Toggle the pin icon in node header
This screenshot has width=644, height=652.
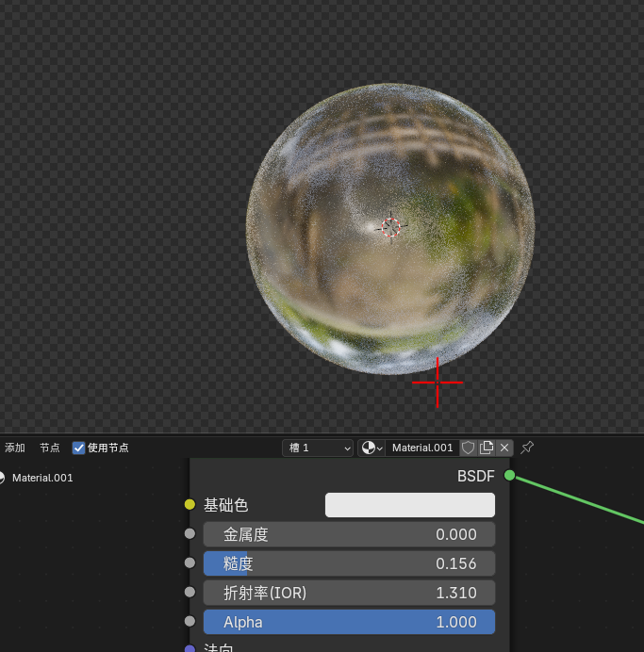click(527, 448)
